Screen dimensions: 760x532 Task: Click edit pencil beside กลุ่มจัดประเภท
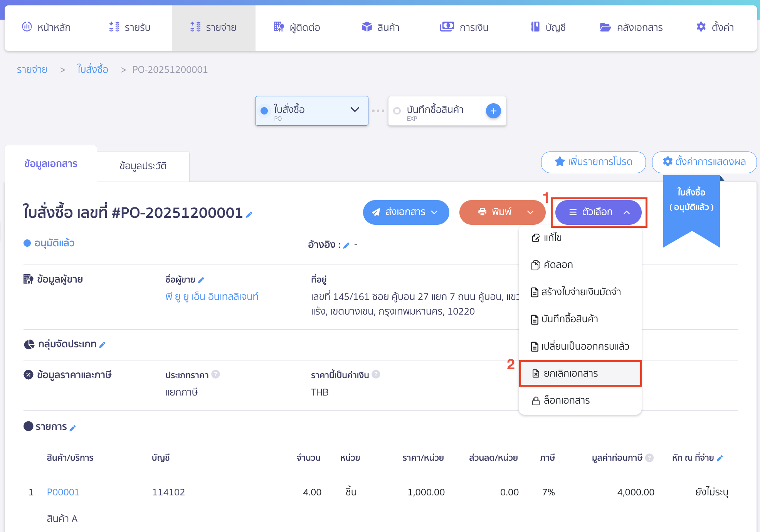point(102,345)
